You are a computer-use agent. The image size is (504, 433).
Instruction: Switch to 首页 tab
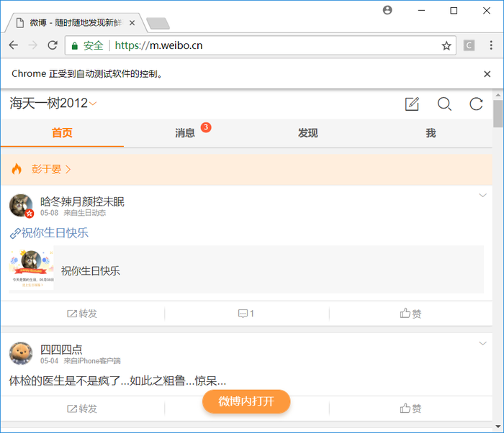pos(62,133)
